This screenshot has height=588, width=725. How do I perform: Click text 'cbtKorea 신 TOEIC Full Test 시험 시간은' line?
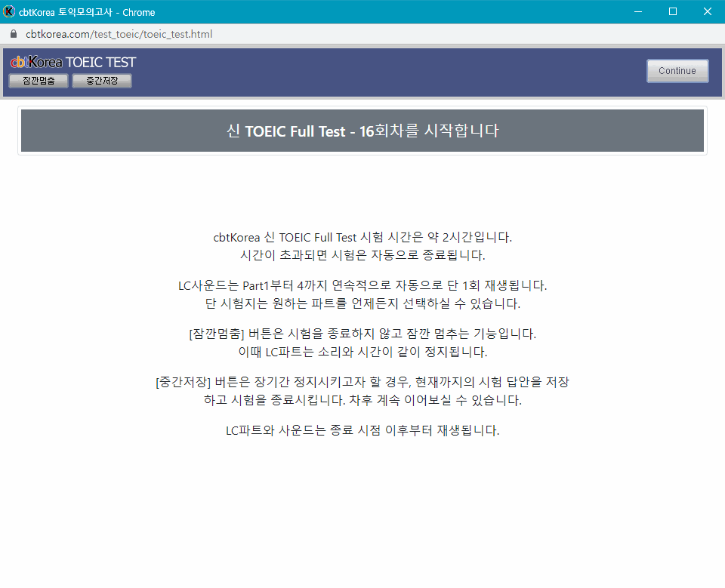362,237
